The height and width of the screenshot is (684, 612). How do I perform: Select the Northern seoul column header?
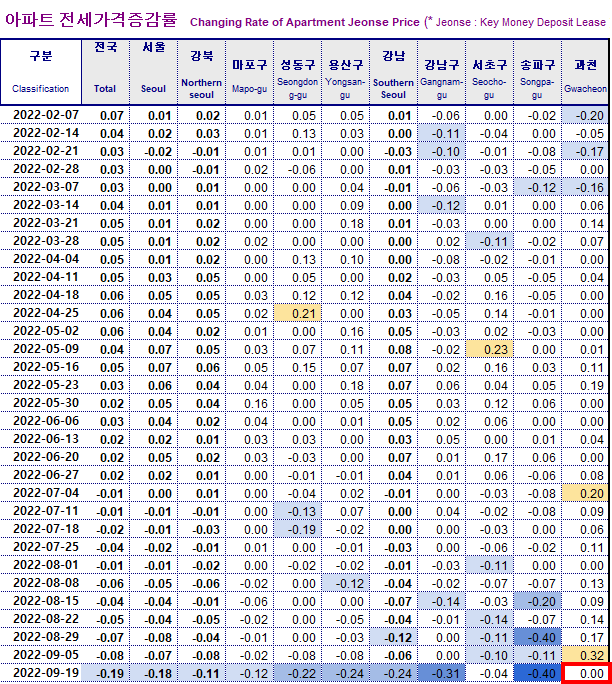tap(202, 72)
